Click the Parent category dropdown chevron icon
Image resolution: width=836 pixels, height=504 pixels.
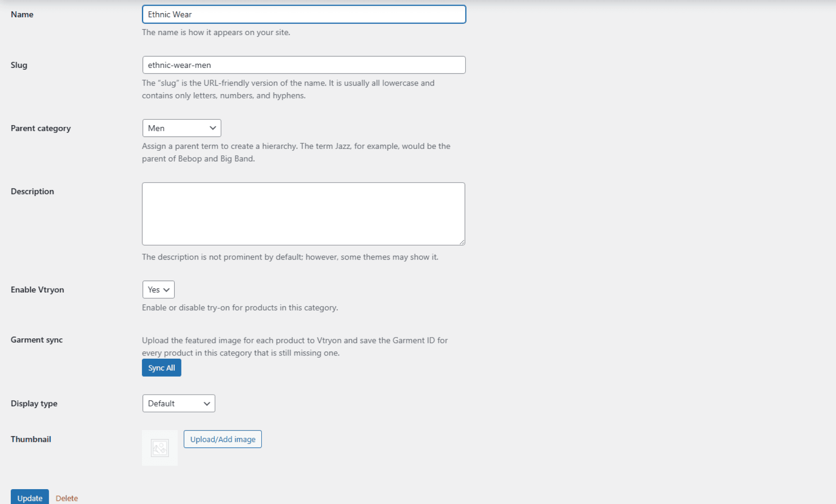(x=213, y=128)
